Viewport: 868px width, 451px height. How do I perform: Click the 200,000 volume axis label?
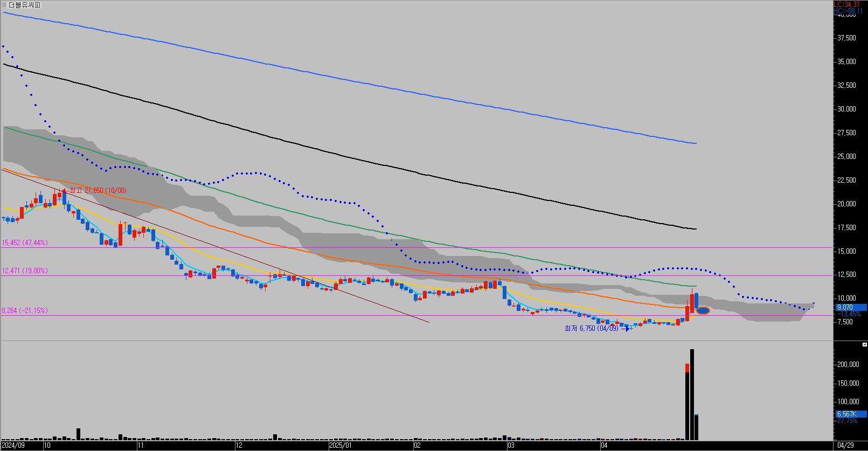coord(849,365)
